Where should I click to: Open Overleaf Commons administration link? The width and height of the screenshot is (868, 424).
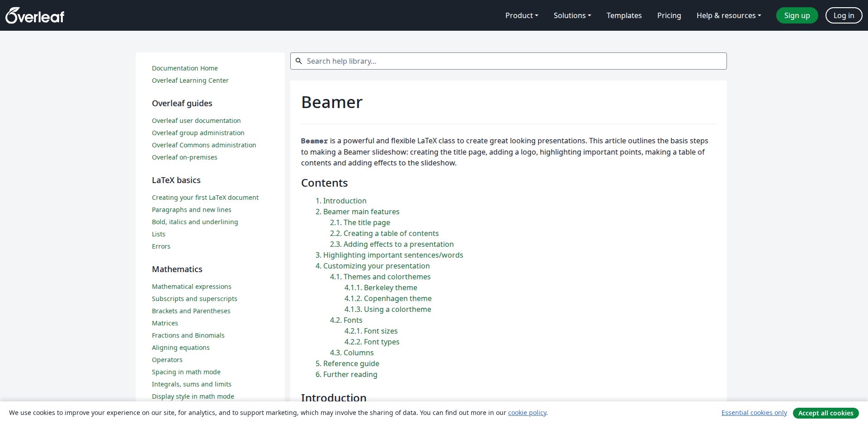tap(204, 145)
